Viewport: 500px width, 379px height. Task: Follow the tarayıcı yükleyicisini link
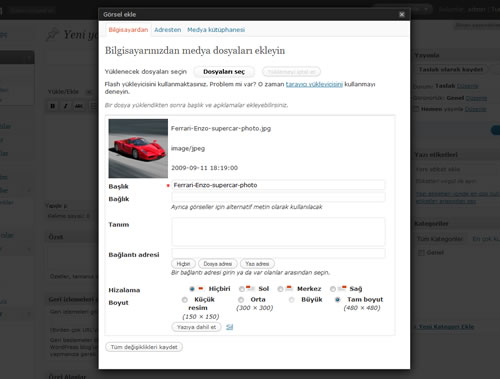(x=314, y=84)
